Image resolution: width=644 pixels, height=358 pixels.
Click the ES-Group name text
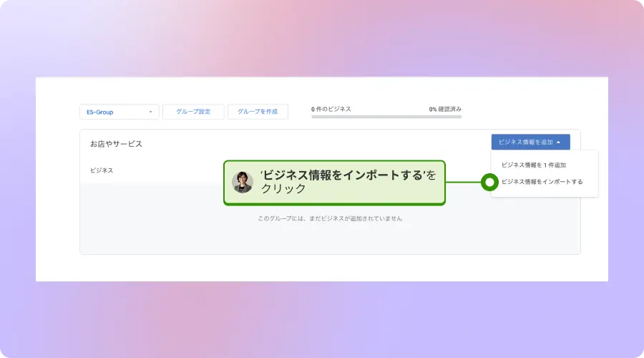point(99,112)
